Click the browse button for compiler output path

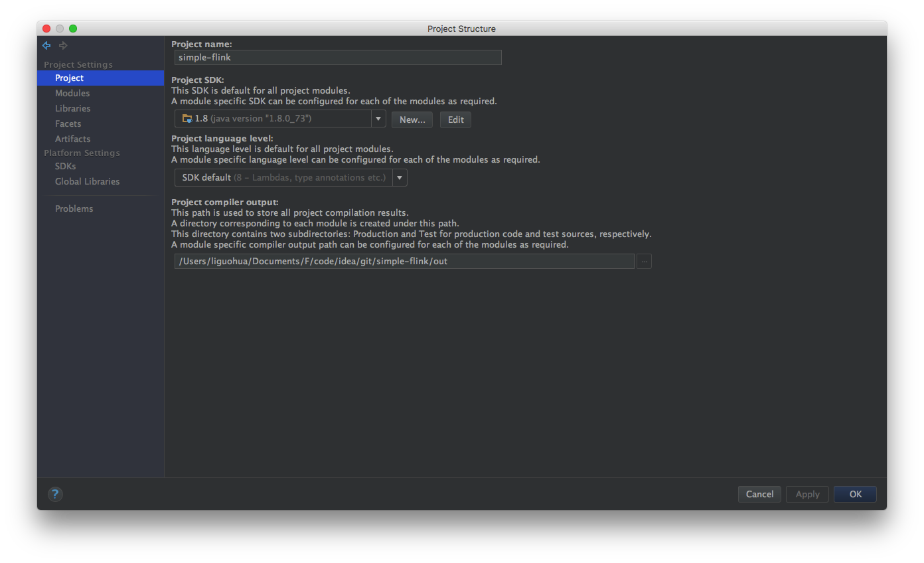click(644, 262)
